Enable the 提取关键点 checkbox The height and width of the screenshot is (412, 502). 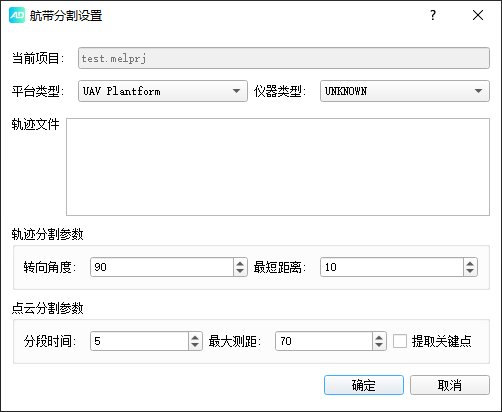(400, 341)
